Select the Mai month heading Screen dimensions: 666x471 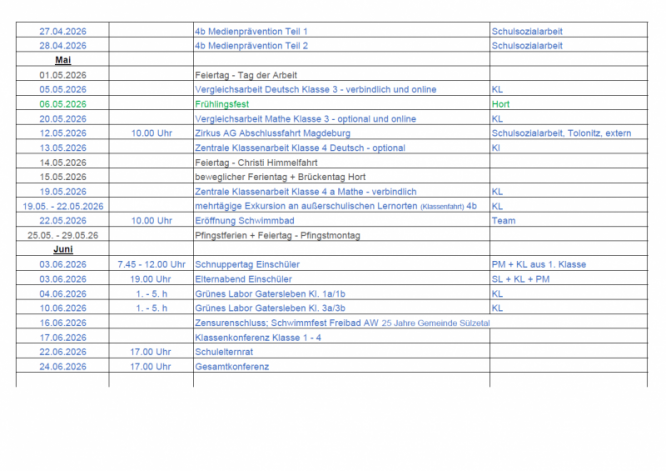pos(63,60)
